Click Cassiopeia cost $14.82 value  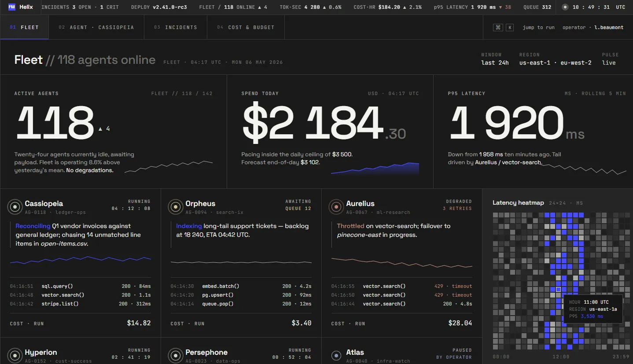click(139, 323)
